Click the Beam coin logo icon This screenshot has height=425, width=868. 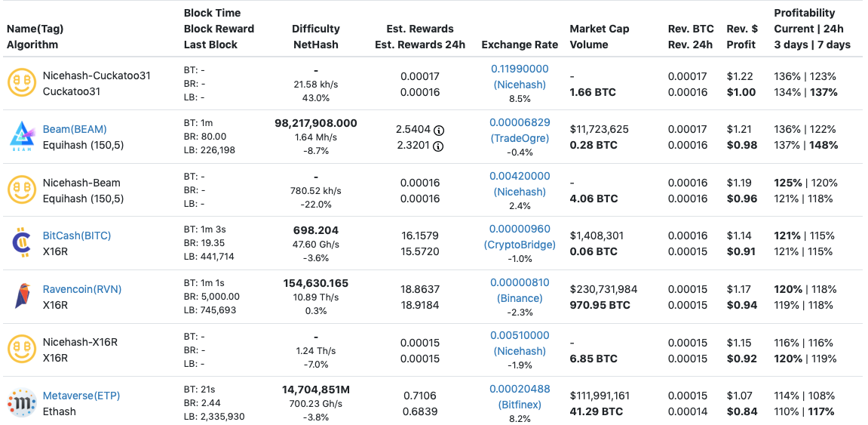tap(20, 137)
